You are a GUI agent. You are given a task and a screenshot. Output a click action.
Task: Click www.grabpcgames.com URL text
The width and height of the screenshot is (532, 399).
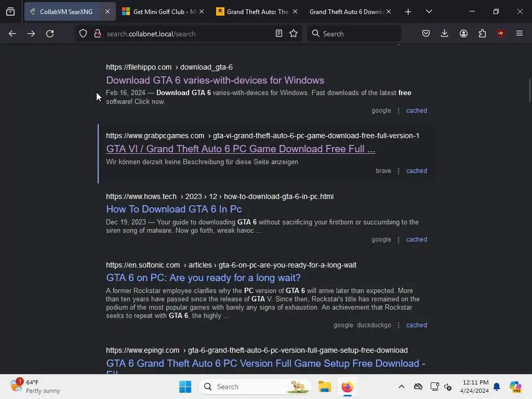155,136
